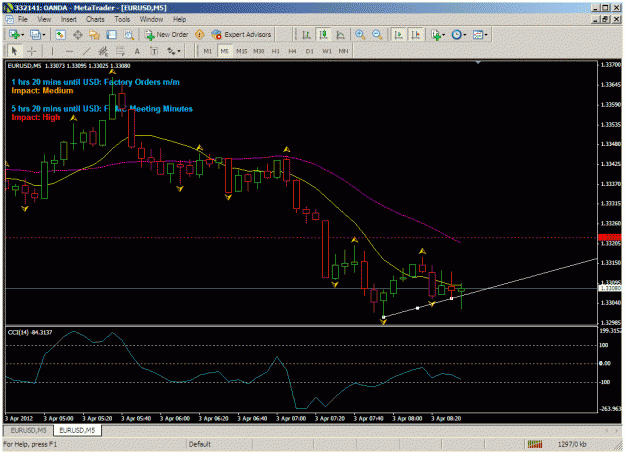Switch to D1 daily timeframe
Image resolution: width=625 pixels, height=452 pixels.
[x=310, y=51]
